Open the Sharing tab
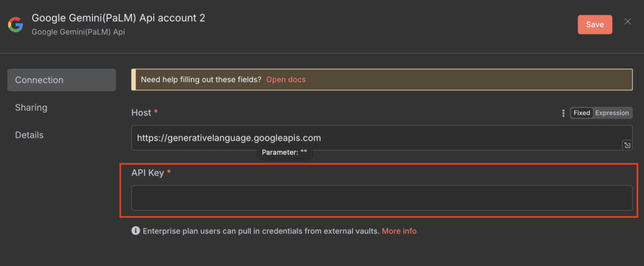The width and height of the screenshot is (644, 266). 31,108
